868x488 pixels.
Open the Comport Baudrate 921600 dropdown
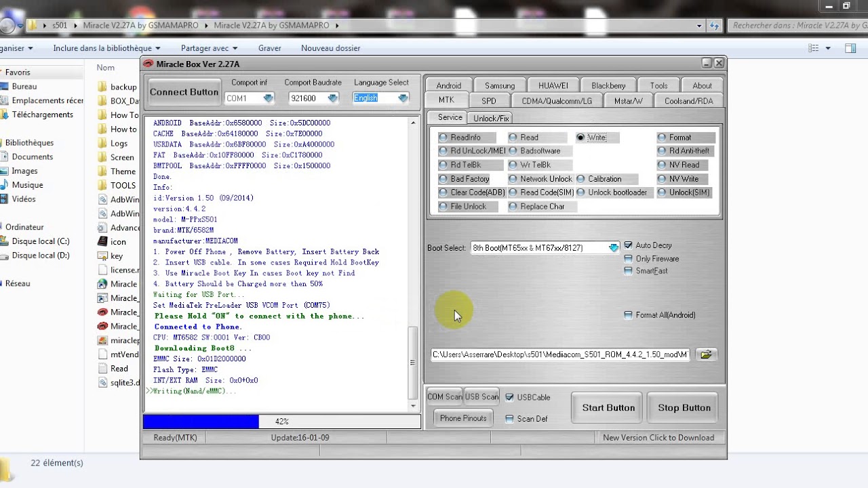click(332, 98)
